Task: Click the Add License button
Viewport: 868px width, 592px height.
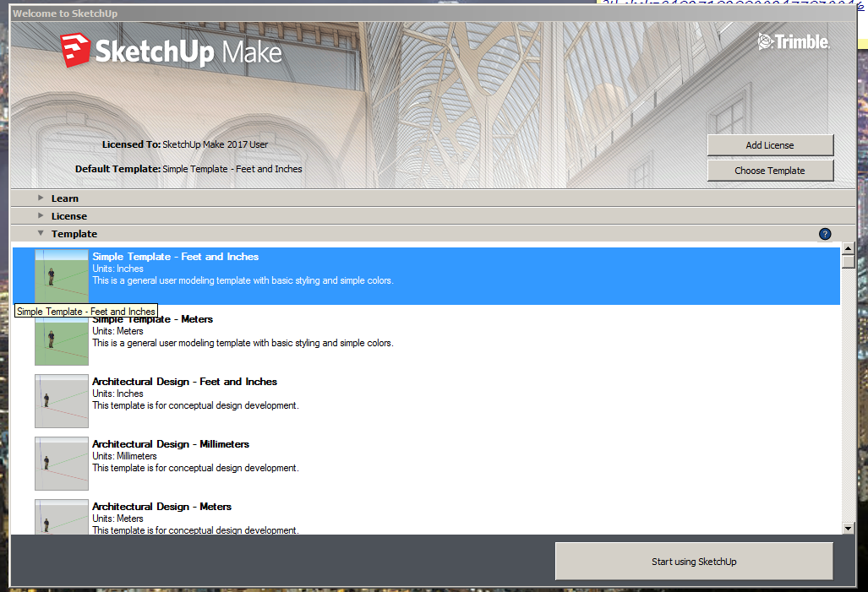Action: coord(770,145)
